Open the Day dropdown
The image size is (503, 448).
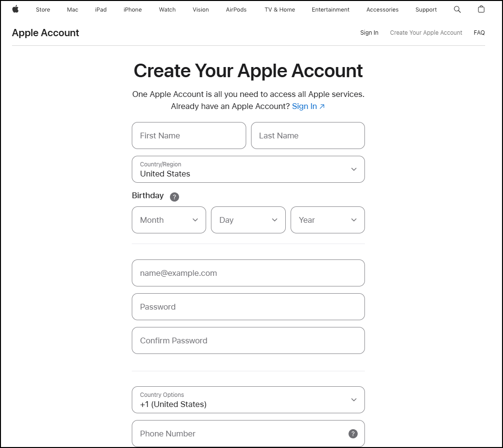click(x=248, y=220)
